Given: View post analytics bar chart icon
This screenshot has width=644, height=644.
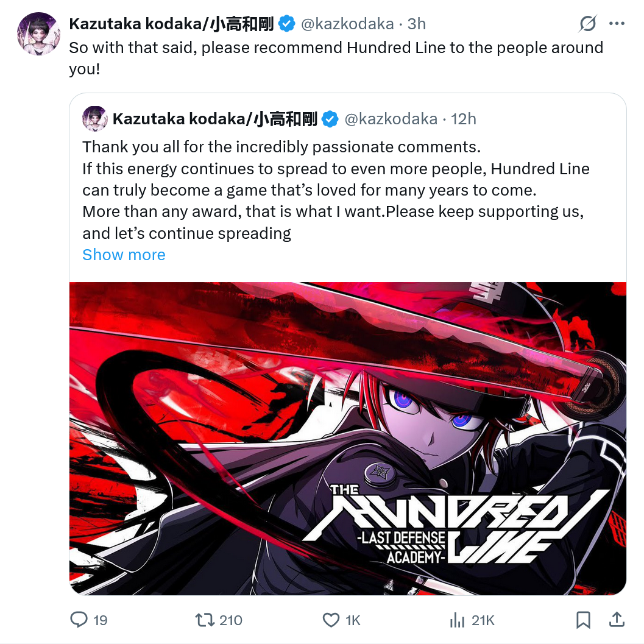Looking at the screenshot, I should point(457,620).
